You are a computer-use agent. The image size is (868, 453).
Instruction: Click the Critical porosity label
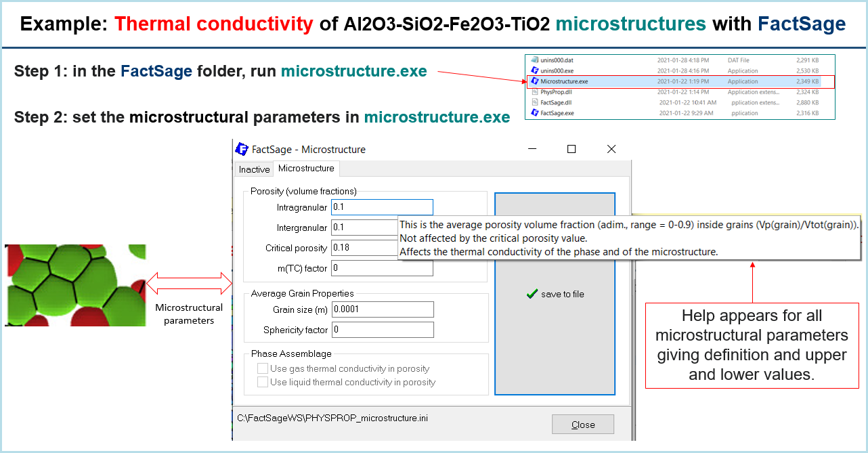click(297, 248)
